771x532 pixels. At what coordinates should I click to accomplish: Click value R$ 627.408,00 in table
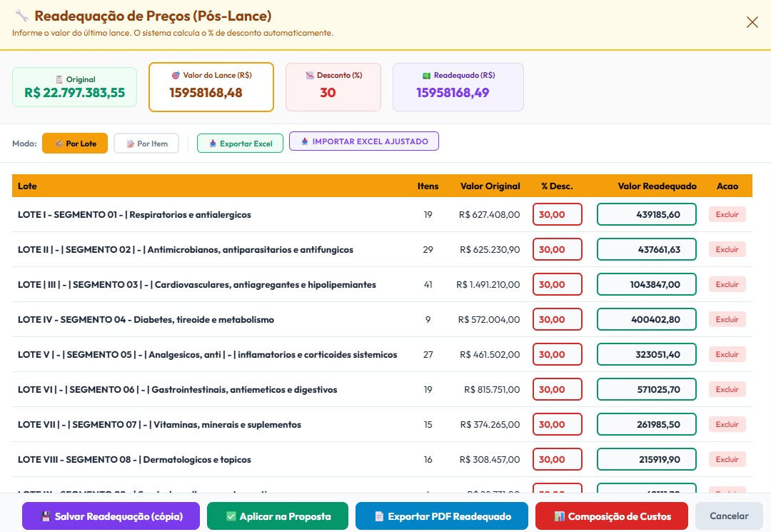pos(489,214)
